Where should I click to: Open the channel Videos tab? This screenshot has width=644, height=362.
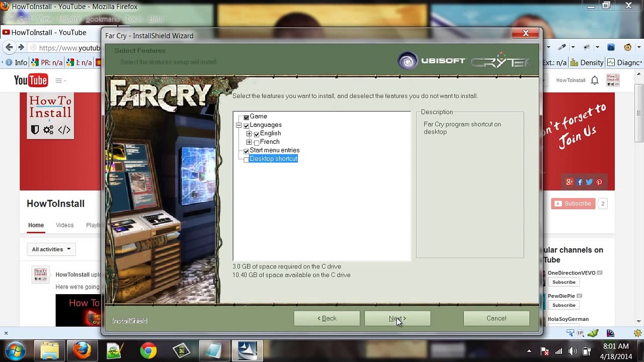(64, 225)
